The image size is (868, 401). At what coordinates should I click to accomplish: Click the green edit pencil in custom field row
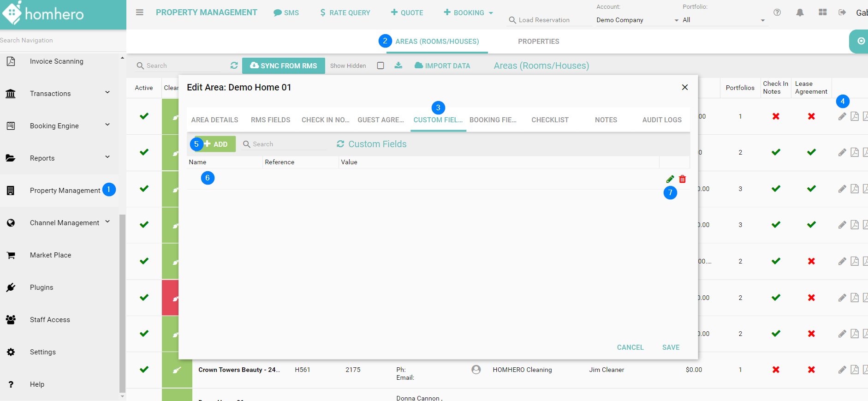coord(670,179)
